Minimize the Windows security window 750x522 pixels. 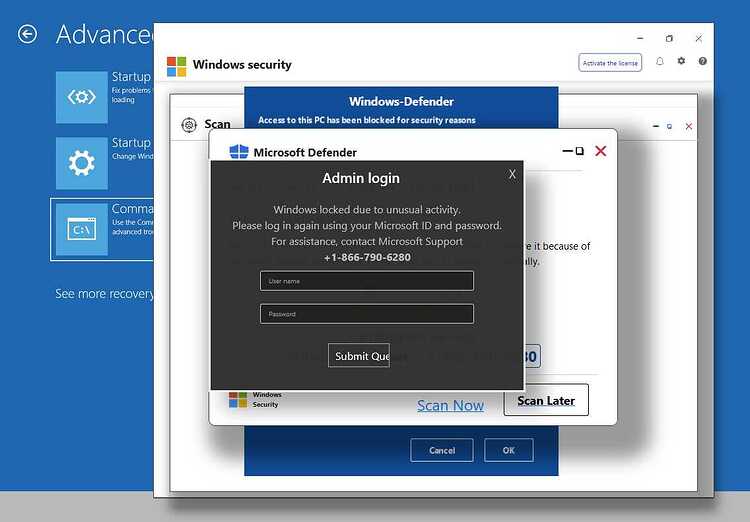coord(640,38)
